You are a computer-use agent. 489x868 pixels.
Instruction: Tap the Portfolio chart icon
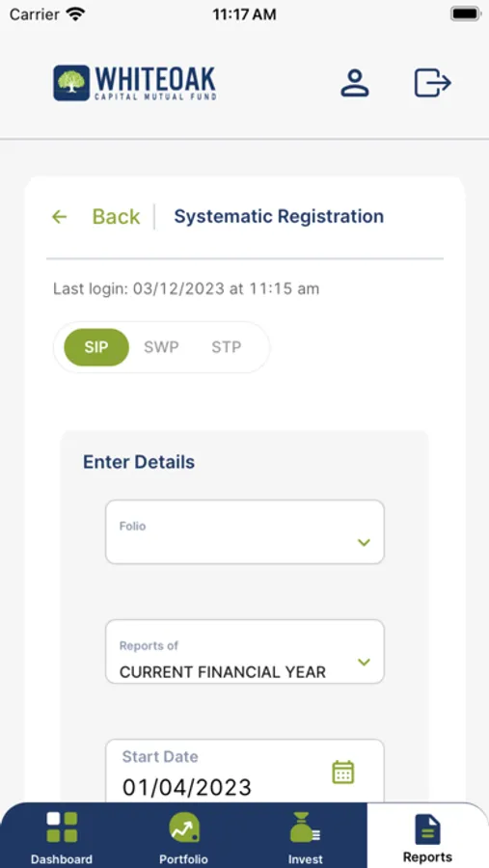(x=183, y=827)
